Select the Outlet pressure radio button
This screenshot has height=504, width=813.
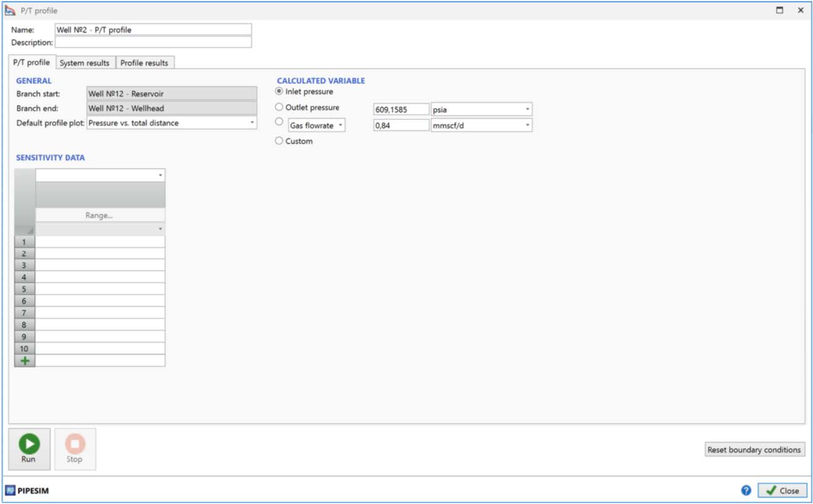pyautogui.click(x=279, y=107)
